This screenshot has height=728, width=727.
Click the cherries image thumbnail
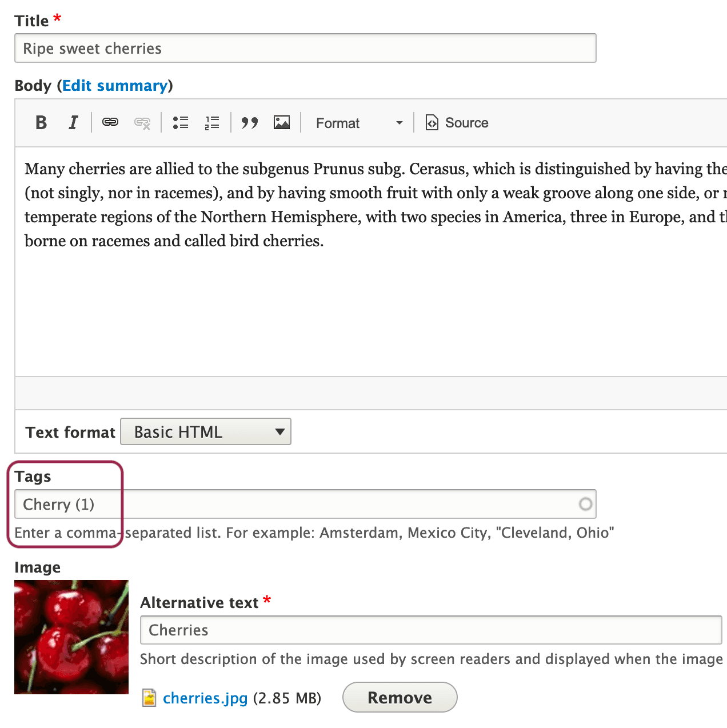pyautogui.click(x=71, y=637)
